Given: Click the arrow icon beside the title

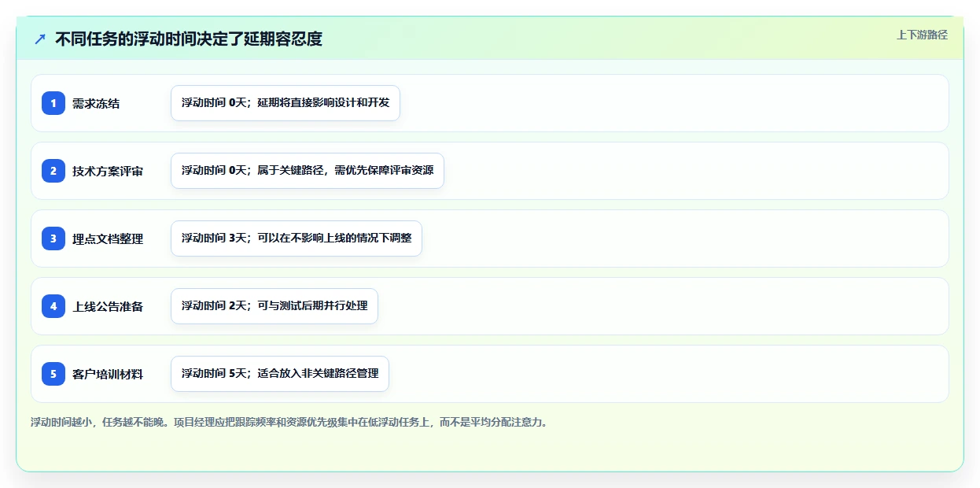Looking at the screenshot, I should pos(40,39).
